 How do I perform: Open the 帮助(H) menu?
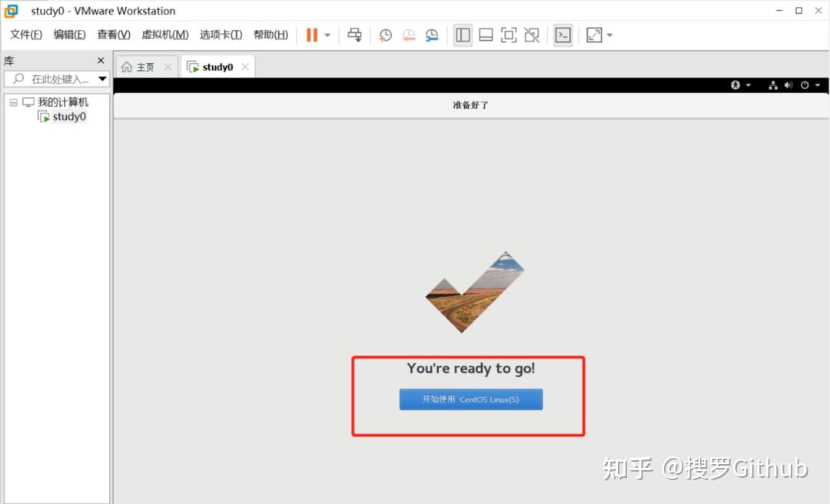click(271, 35)
